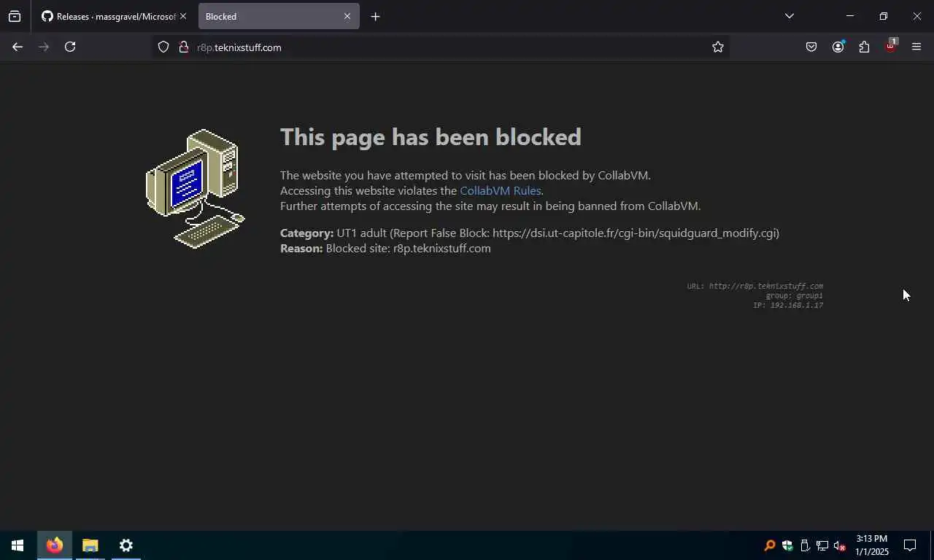Select 'Reason:' label text
934x560 pixels.
[x=301, y=249]
